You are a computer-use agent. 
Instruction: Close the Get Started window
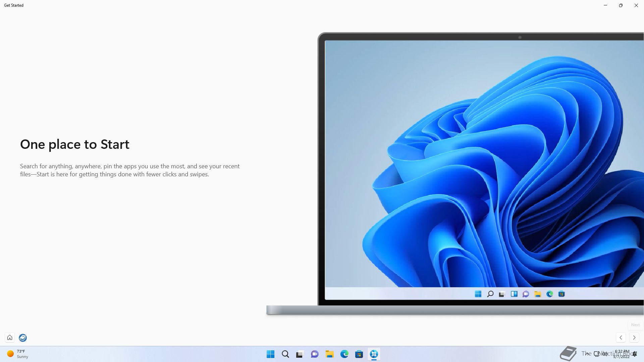point(636,5)
